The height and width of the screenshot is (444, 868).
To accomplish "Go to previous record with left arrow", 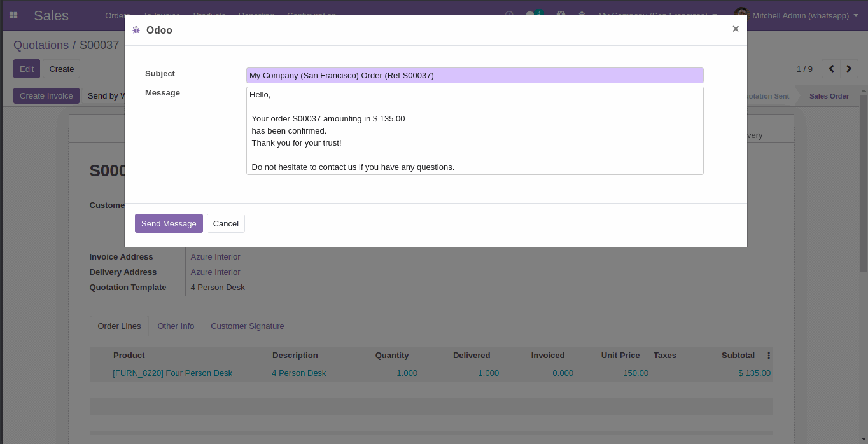I will point(831,69).
